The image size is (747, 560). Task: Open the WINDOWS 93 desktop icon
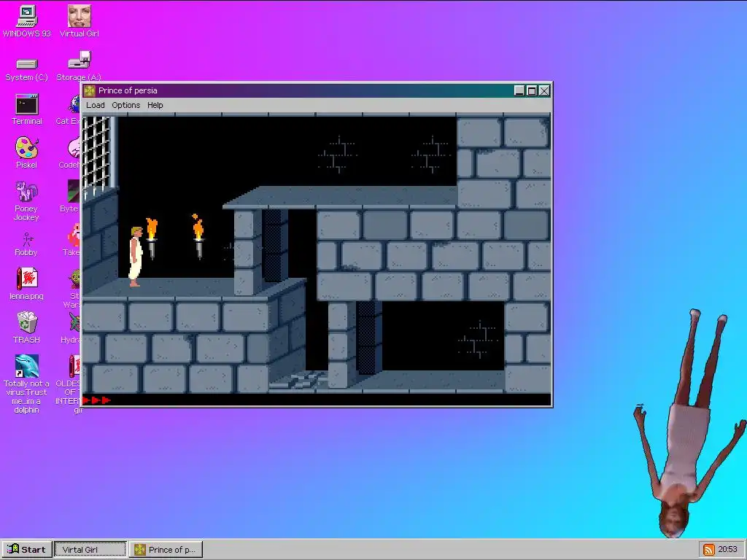click(27, 21)
